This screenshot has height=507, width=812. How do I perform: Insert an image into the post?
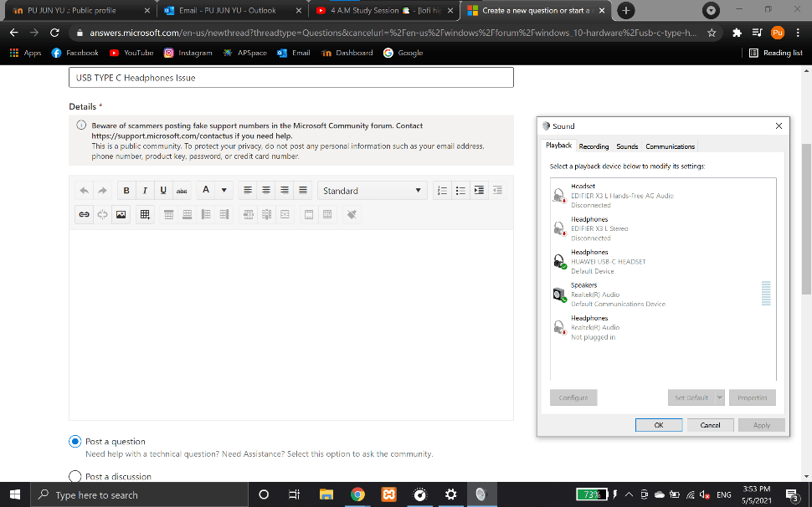pyautogui.click(x=121, y=214)
